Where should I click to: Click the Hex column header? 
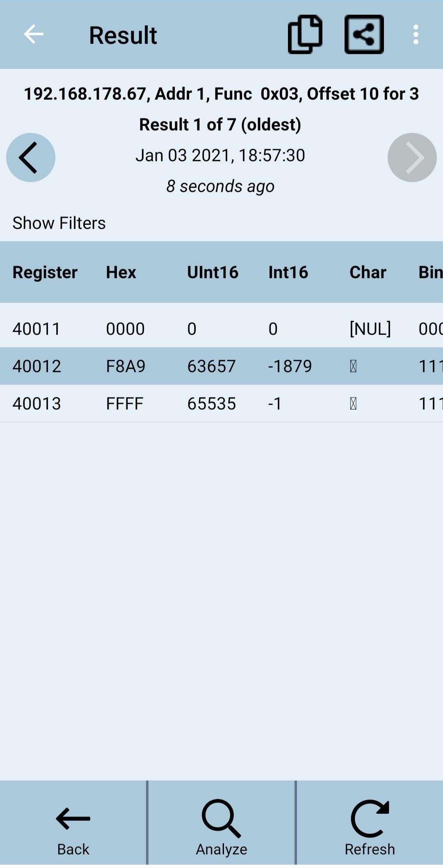tap(121, 272)
